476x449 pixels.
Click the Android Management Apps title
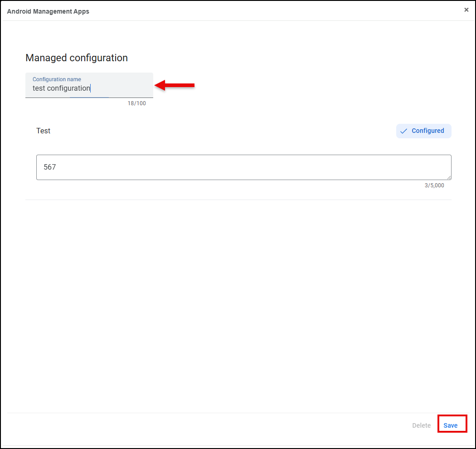click(48, 11)
